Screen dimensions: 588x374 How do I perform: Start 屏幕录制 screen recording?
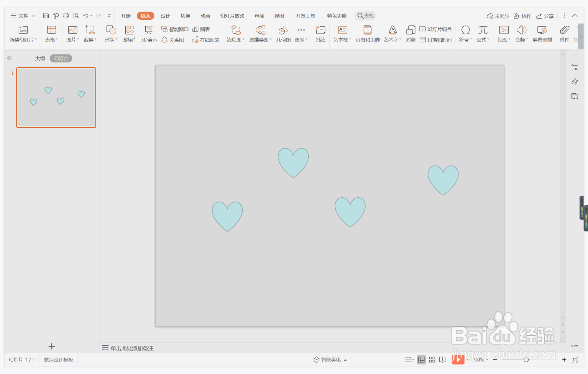542,34
